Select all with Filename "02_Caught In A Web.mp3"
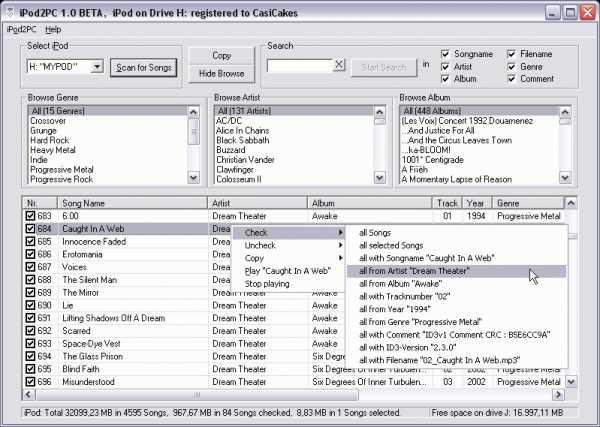The image size is (600, 427). click(x=457, y=360)
